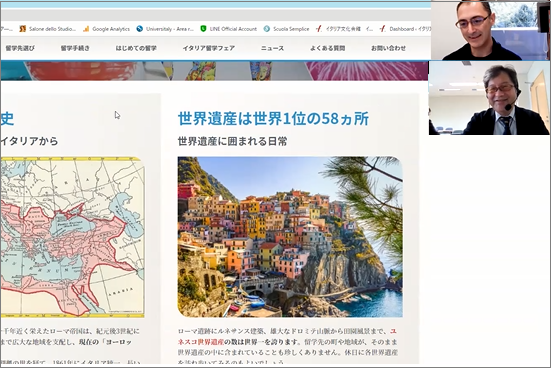Select the top participant video with glasses

(491, 30)
